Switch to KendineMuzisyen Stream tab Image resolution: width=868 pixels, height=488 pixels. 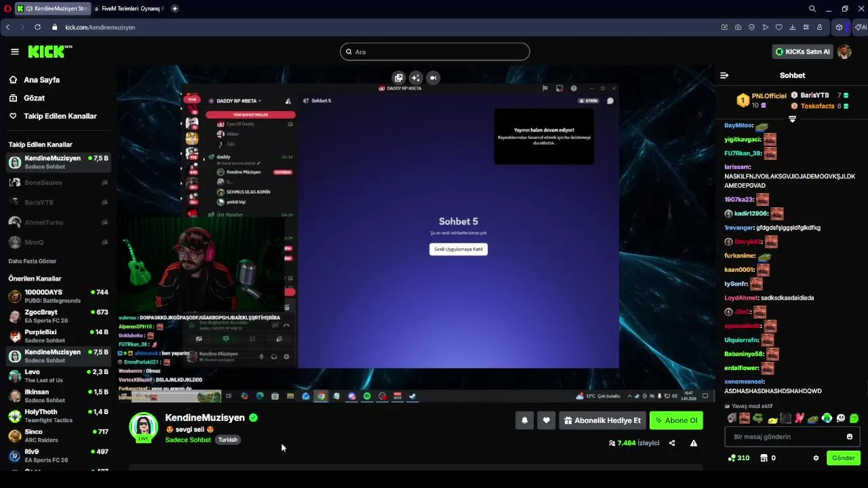pos(52,9)
